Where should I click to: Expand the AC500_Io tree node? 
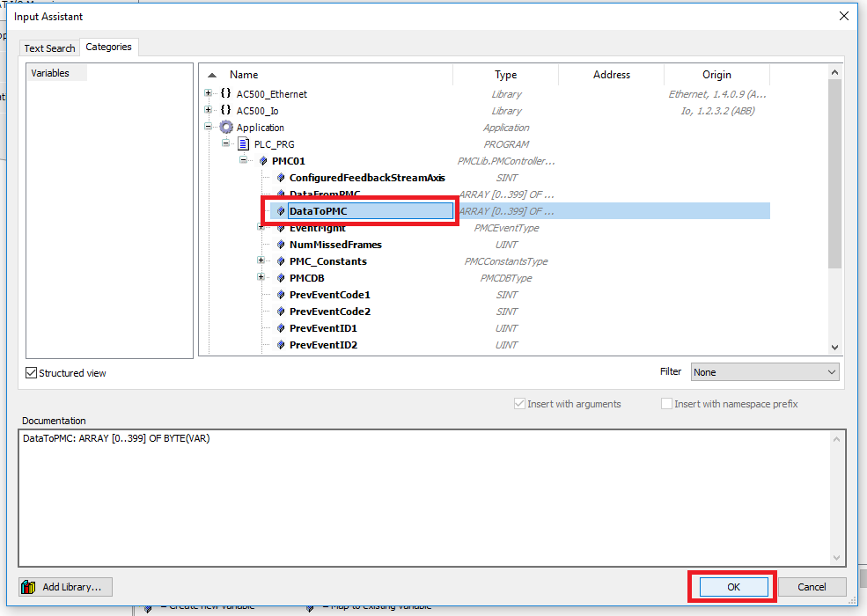(207, 110)
